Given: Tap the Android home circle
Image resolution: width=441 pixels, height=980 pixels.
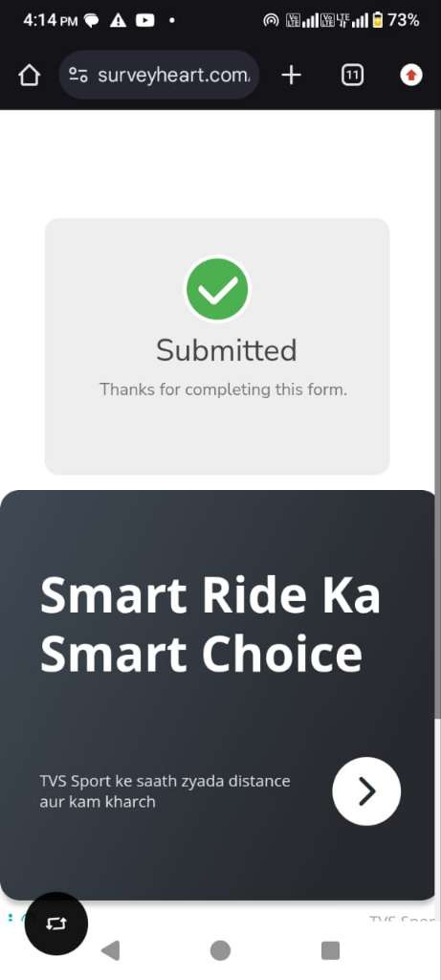Looking at the screenshot, I should pos(220,950).
